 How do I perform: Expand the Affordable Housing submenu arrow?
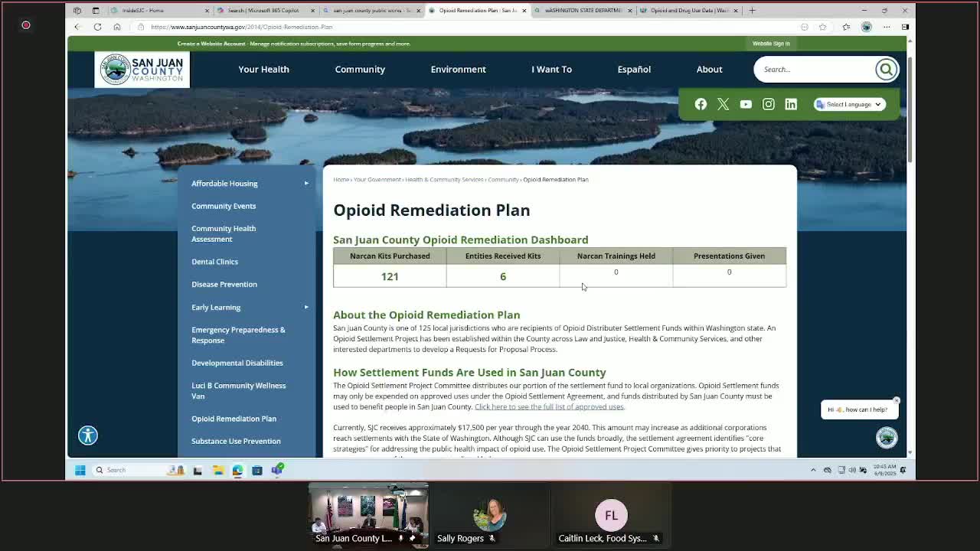coord(306,183)
